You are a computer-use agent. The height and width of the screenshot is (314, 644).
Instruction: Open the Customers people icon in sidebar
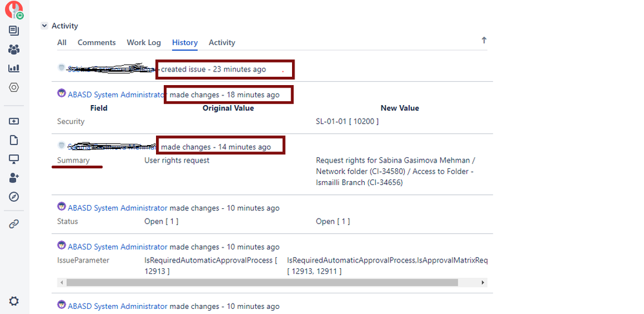pos(14,50)
